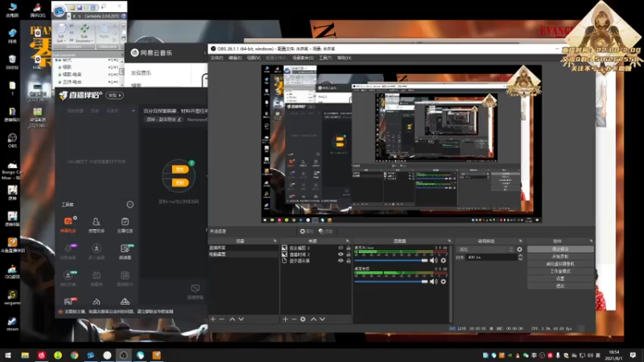This screenshot has height=362, width=644.
Task: Lock the topmost image source row
Action: [x=349, y=248]
